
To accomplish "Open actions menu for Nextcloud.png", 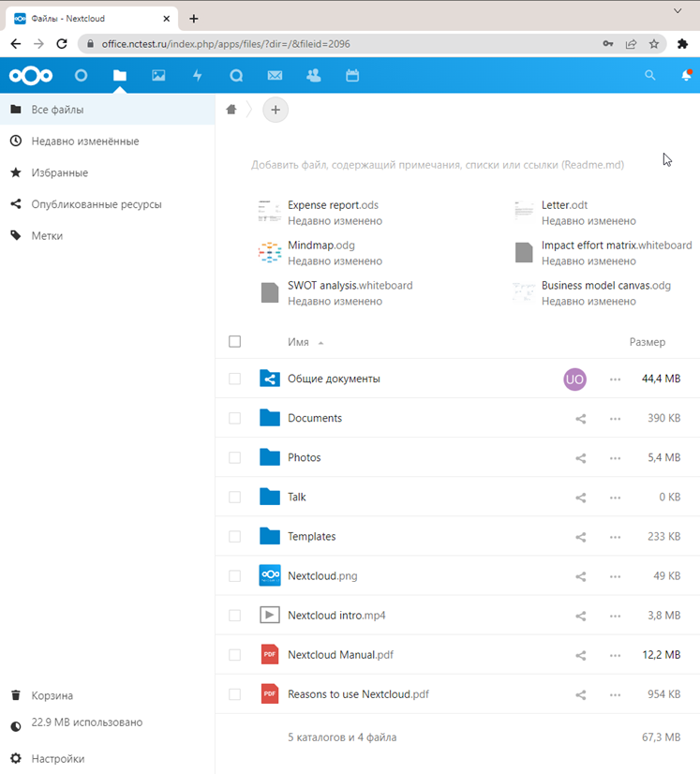I will click(615, 576).
